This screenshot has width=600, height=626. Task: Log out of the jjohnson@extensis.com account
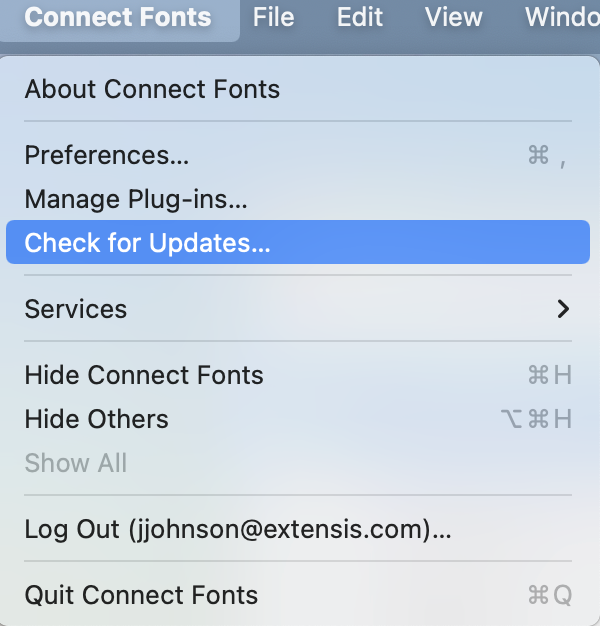(x=238, y=529)
